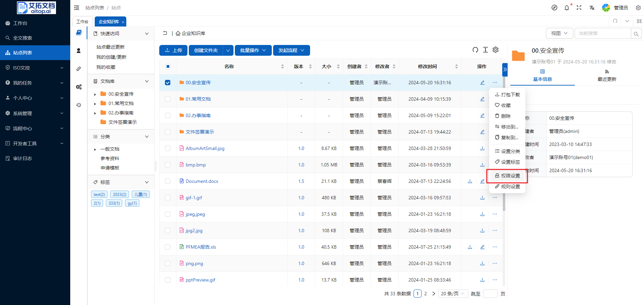
Task: Switch to the 最近更新 tab
Action: 607,76
